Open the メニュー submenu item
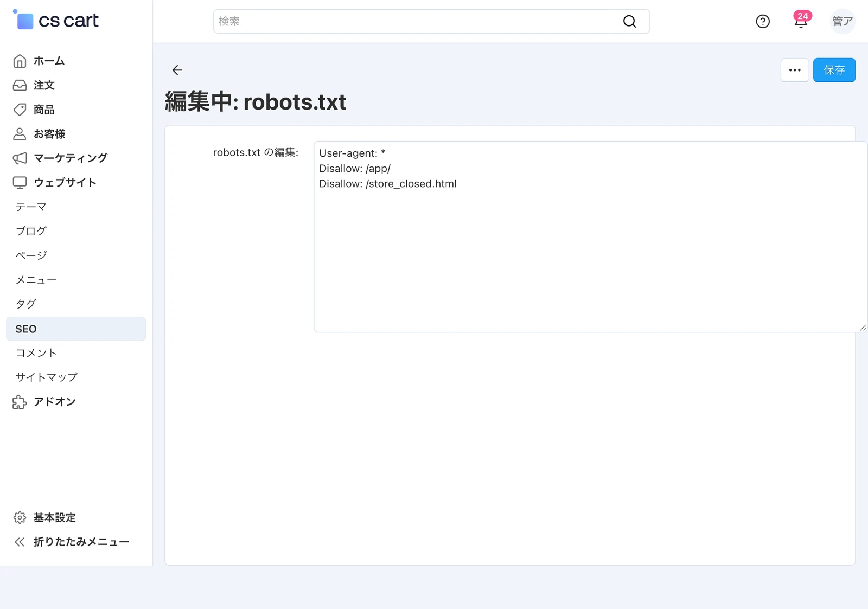The image size is (868, 609). pyautogui.click(x=36, y=280)
